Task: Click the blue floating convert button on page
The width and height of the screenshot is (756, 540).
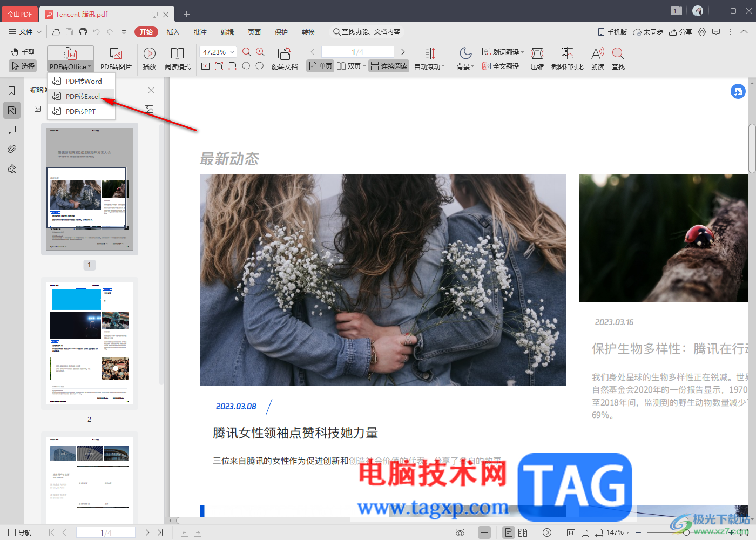Action: tap(738, 91)
